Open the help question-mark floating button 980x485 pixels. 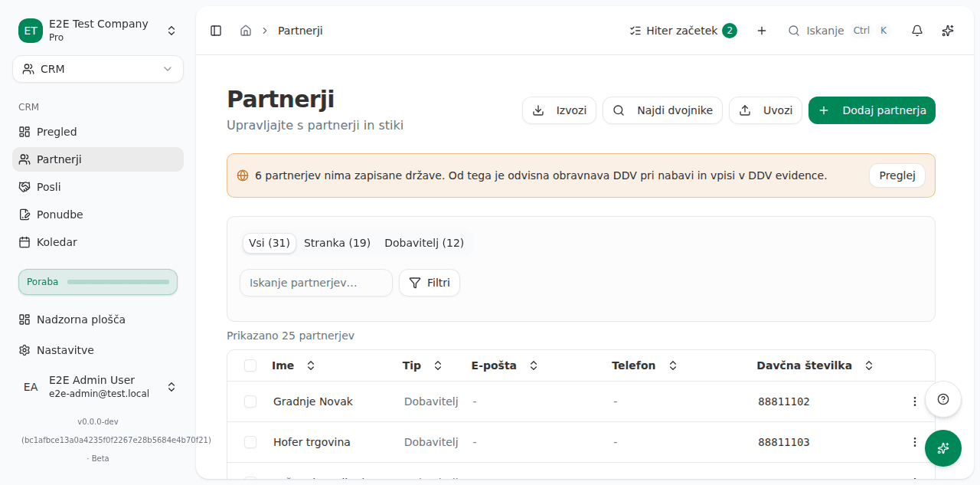943,399
